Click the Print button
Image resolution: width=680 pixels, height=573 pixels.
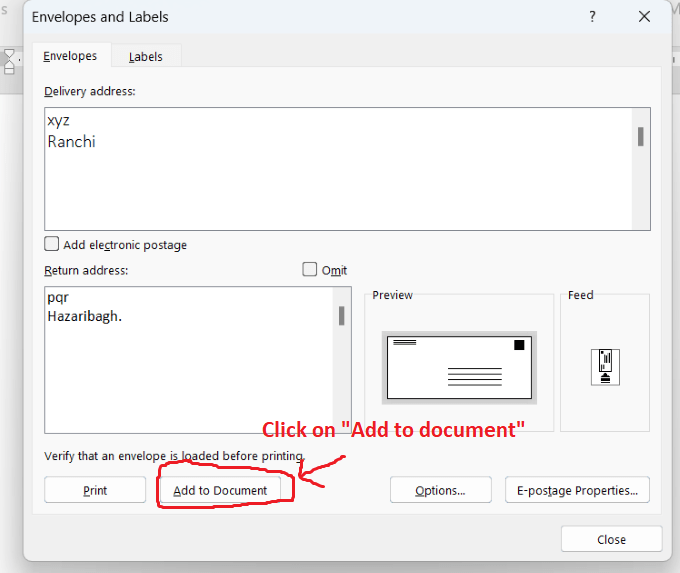click(95, 490)
